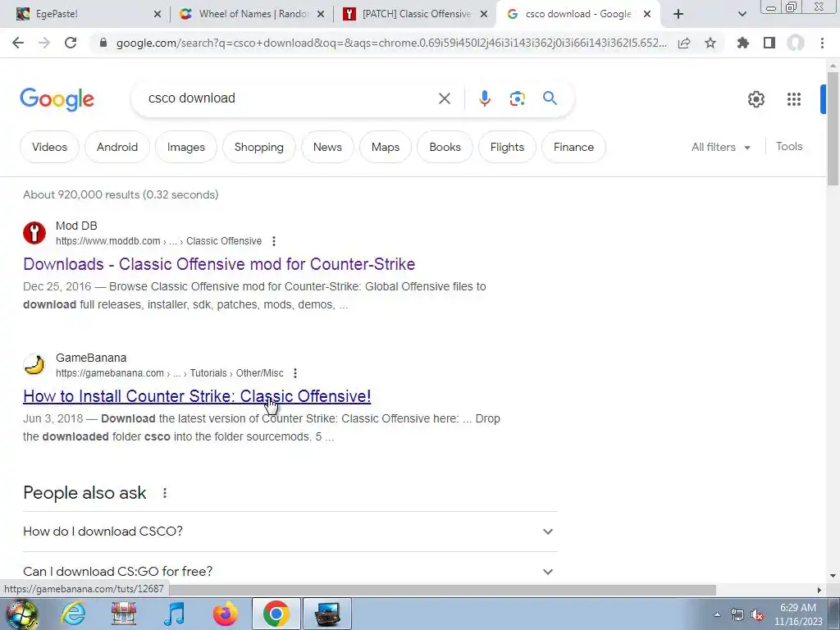Click the moddb.com breadcrumb URL
840x630 pixels.
tap(158, 241)
